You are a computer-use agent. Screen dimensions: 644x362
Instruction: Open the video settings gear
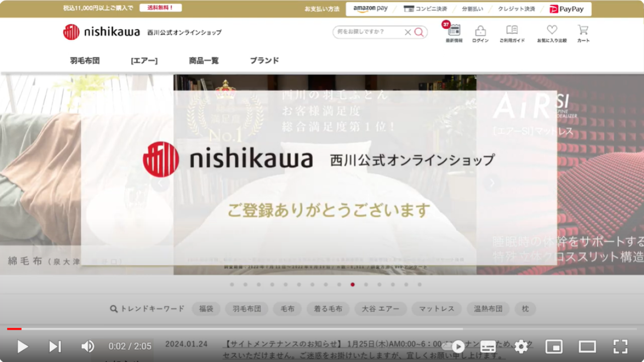click(x=521, y=346)
